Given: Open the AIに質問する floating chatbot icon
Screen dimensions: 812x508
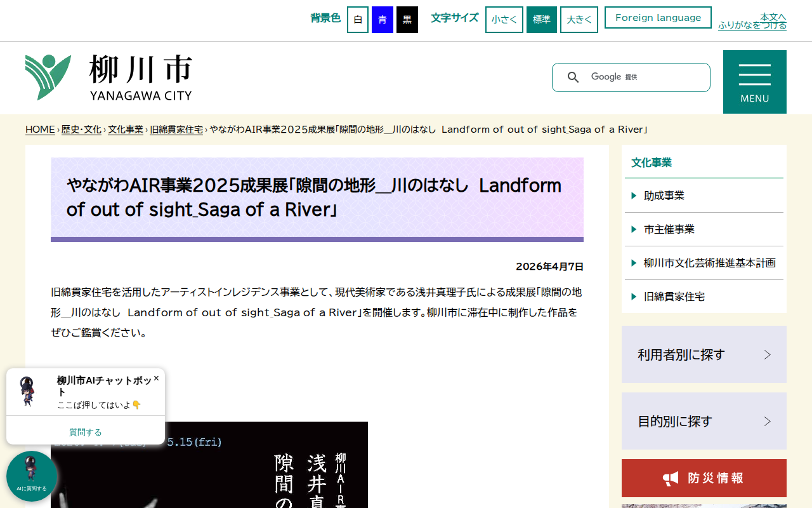Looking at the screenshot, I should click(x=31, y=476).
